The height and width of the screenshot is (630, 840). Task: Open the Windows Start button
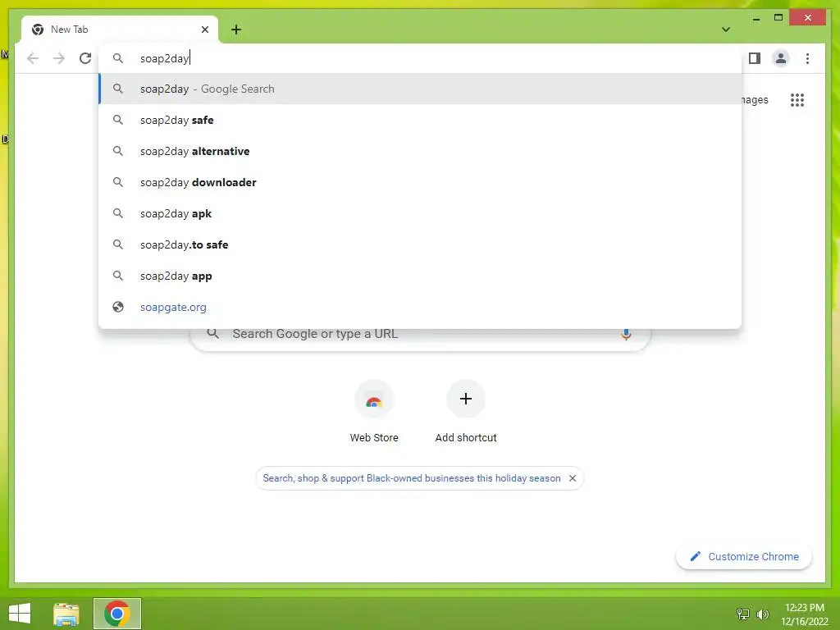coord(20,614)
